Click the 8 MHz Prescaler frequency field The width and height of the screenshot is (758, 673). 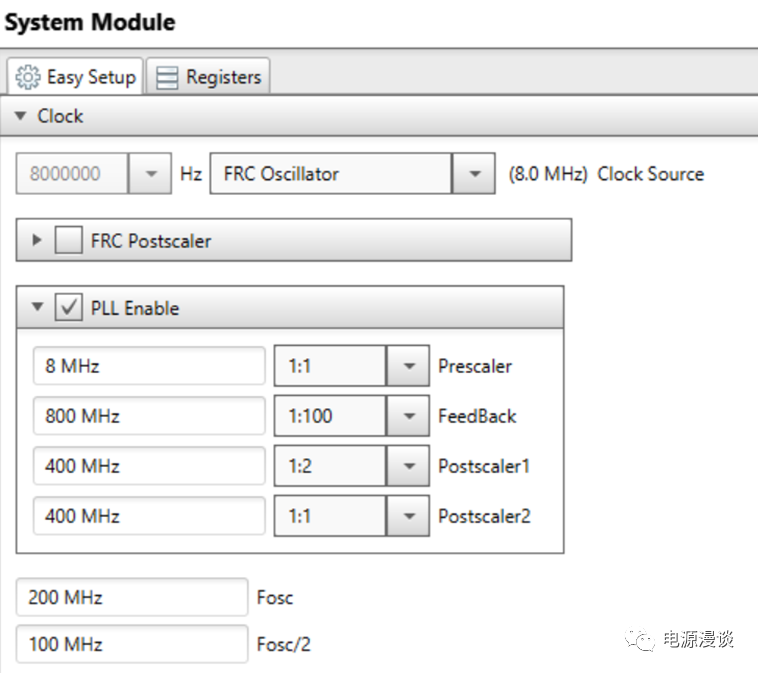pyautogui.click(x=148, y=366)
